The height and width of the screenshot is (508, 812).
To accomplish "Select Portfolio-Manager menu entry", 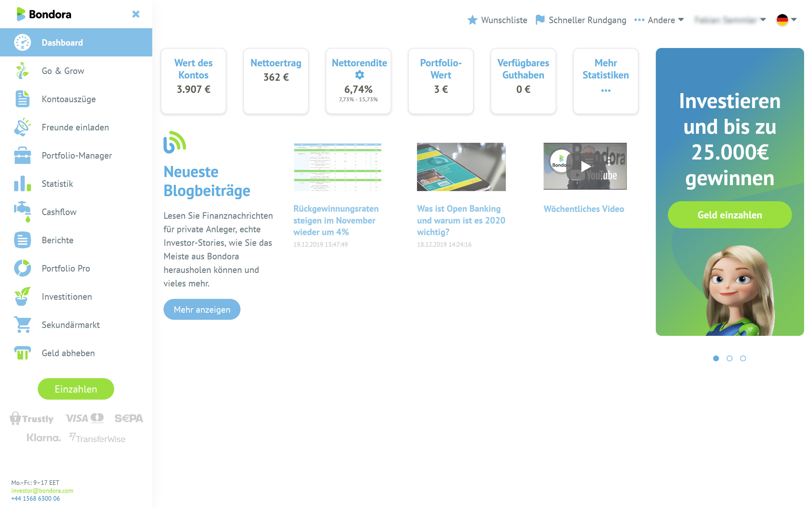I will tap(76, 155).
